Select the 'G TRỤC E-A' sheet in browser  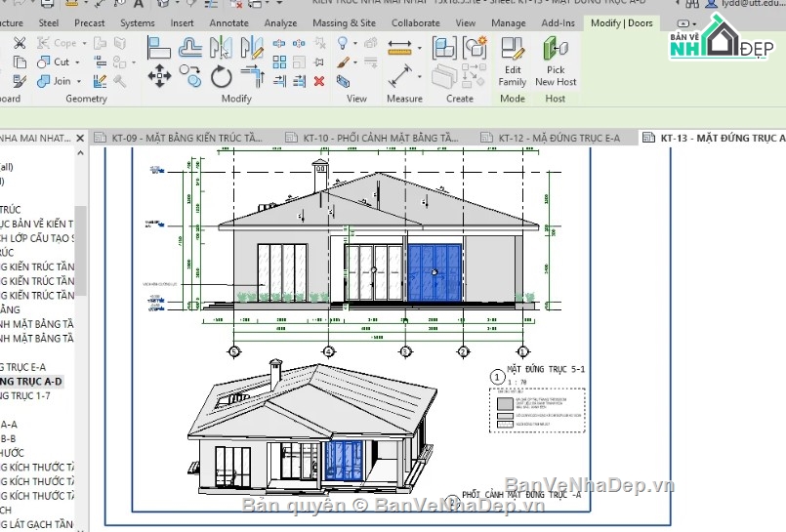[x=22, y=367]
